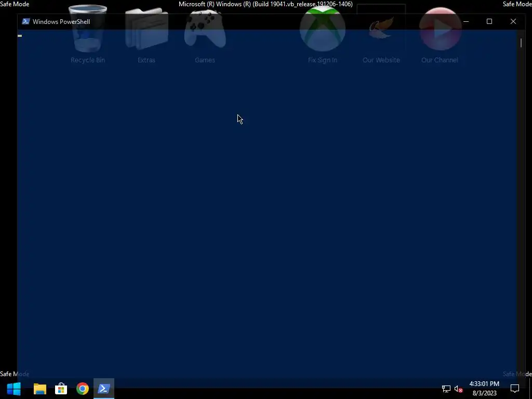Select the Recycle Bin desktop icon
Screen dimensions: 532x399
tap(88, 34)
